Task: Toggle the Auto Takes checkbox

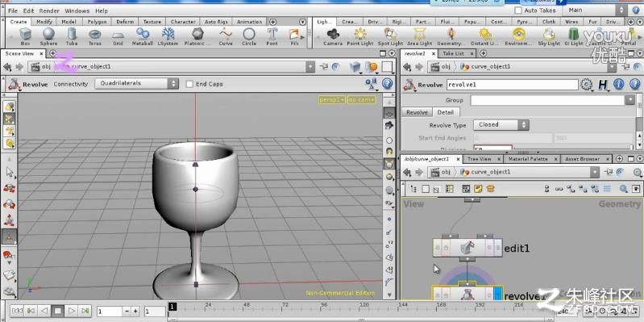Action: [518, 10]
